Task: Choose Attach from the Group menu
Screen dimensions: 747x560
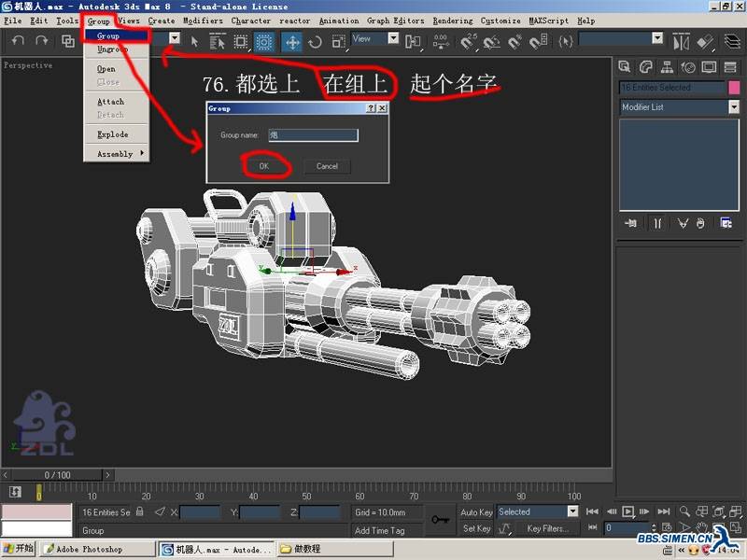Action: [117, 102]
